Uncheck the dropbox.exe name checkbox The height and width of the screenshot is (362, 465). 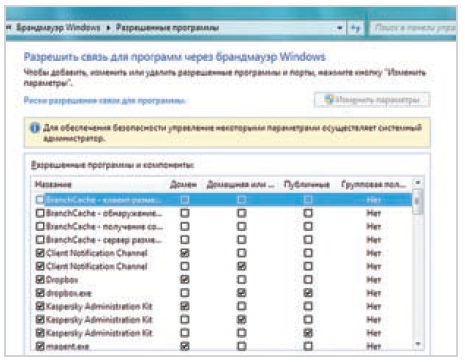[x=40, y=293]
